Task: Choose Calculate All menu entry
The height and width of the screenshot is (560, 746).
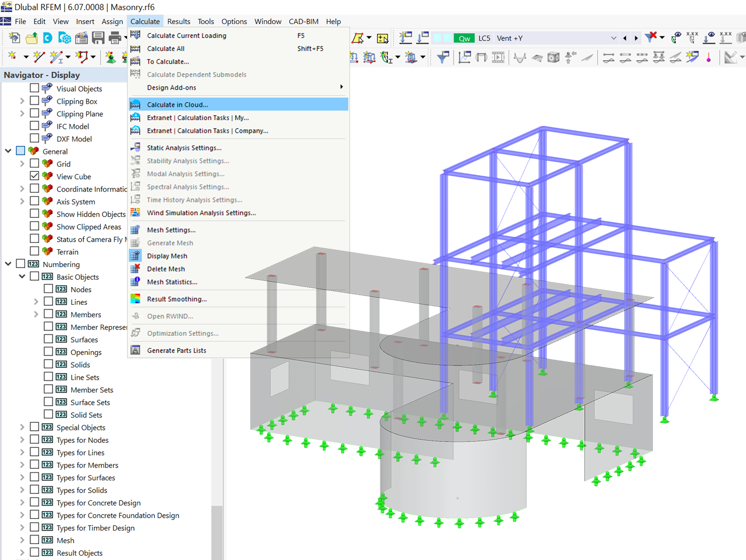Action: [x=239, y=49]
